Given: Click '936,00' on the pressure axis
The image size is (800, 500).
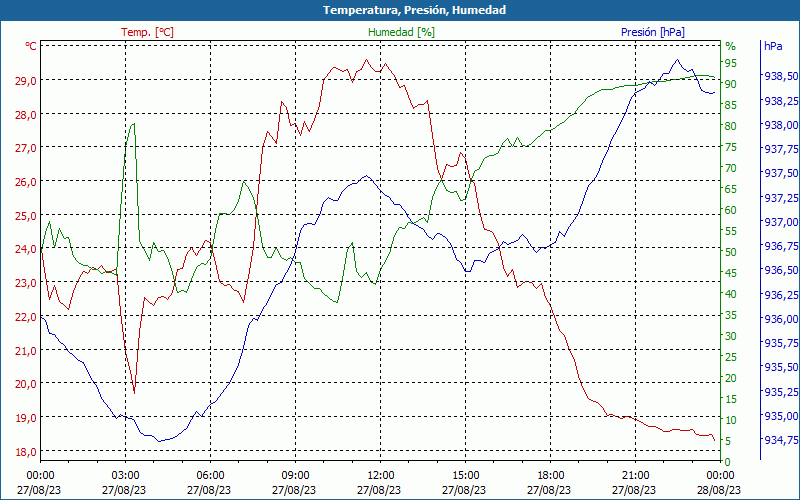Looking at the screenshot, I should (781, 319).
